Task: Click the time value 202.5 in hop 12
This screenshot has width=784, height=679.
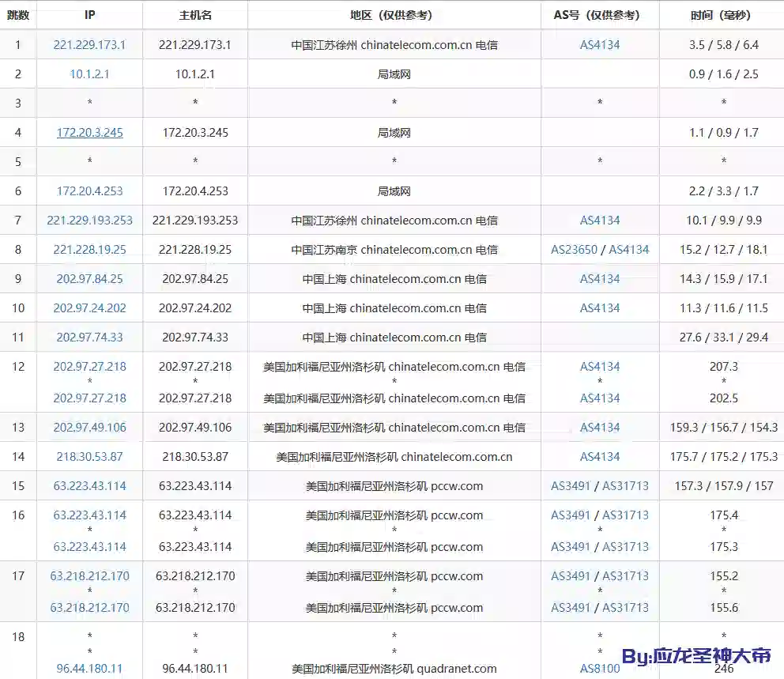Action: 723,398
